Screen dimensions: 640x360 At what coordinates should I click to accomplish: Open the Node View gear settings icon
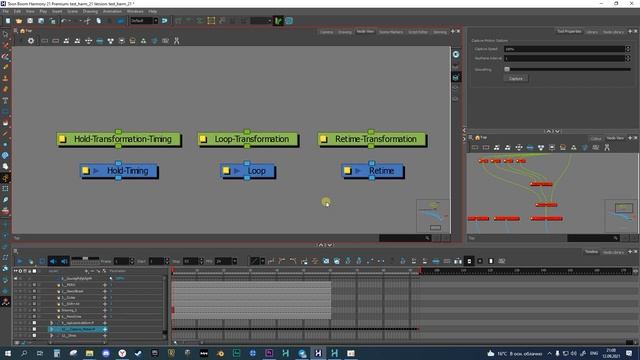coord(31,41)
